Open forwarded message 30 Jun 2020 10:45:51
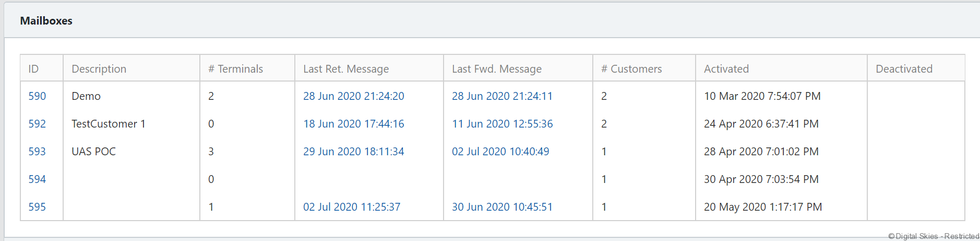 point(502,207)
